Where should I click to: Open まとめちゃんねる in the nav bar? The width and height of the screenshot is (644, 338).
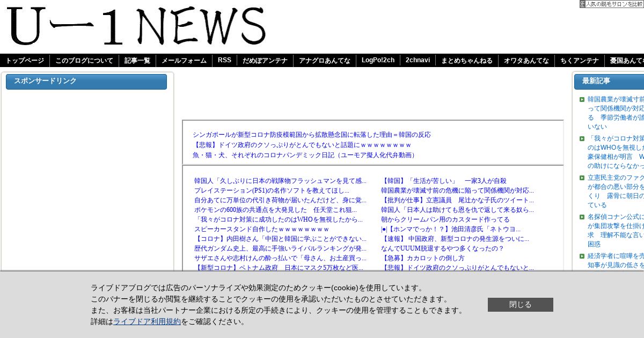[467, 61]
